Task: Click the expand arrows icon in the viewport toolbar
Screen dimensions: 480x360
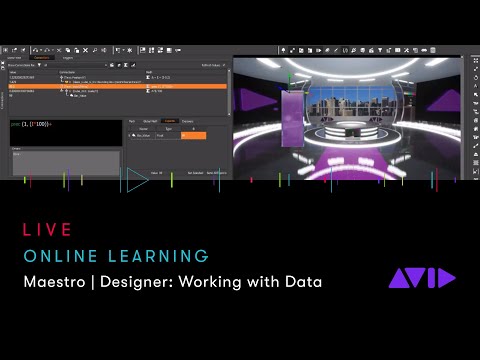Action: click(x=292, y=50)
